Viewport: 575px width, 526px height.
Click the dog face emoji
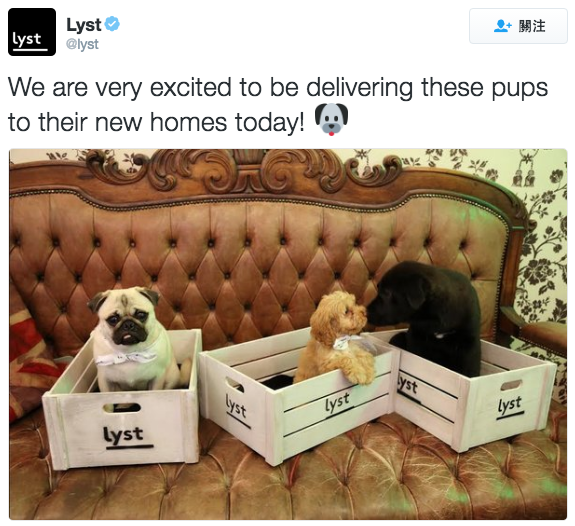tap(332, 119)
